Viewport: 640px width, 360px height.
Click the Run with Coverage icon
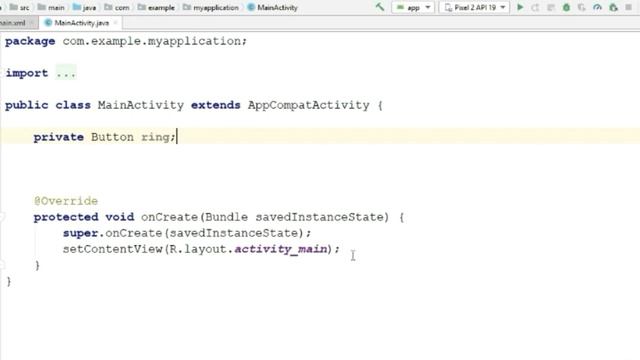click(x=582, y=7)
